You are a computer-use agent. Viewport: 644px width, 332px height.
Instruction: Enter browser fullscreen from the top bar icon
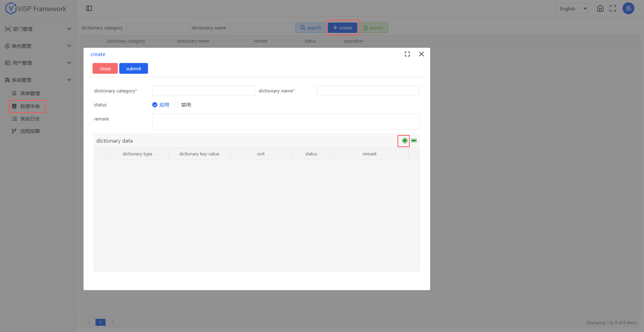pyautogui.click(x=613, y=9)
